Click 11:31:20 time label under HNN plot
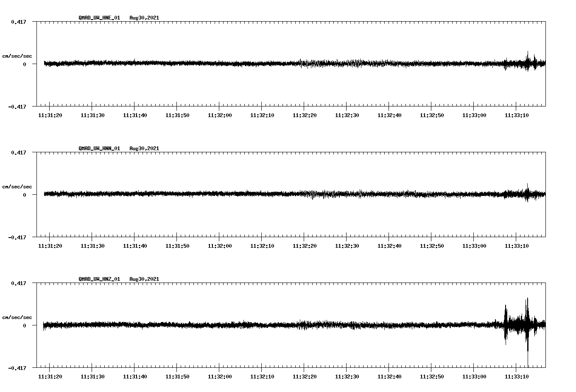Image resolution: width=576 pixels, height=392 pixels. click(x=50, y=246)
